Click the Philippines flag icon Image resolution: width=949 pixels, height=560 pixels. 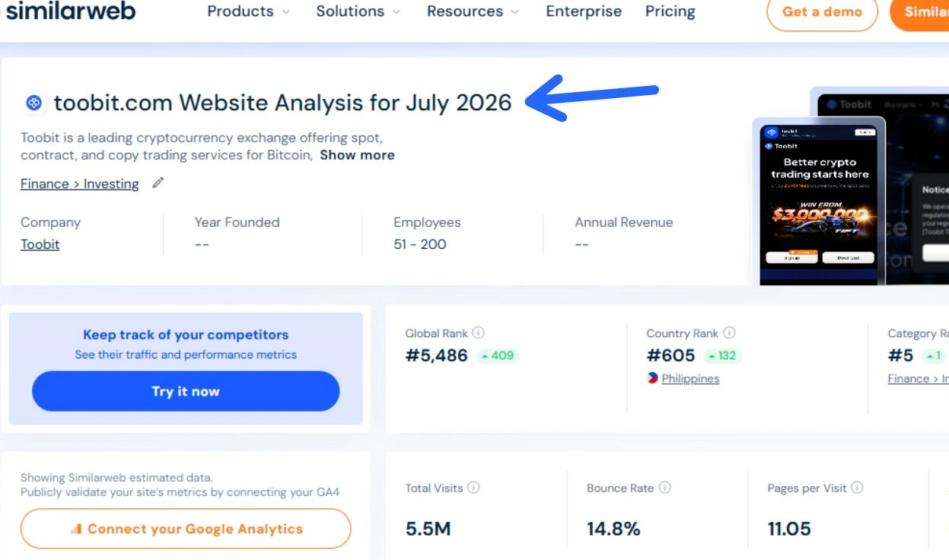coord(652,378)
